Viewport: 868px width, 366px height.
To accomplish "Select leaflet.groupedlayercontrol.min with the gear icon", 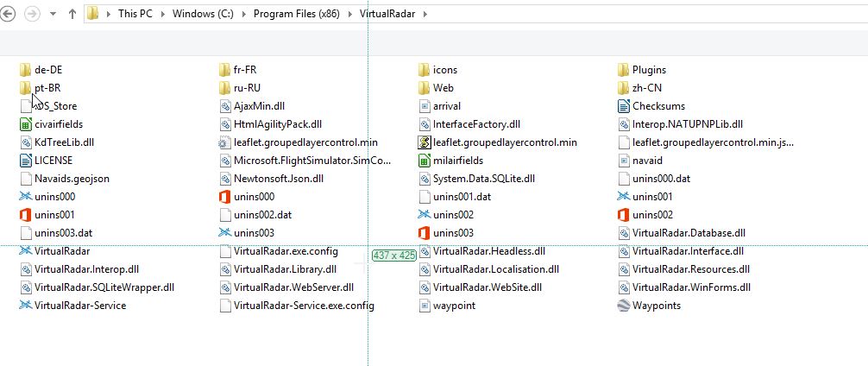I will tap(299, 142).
